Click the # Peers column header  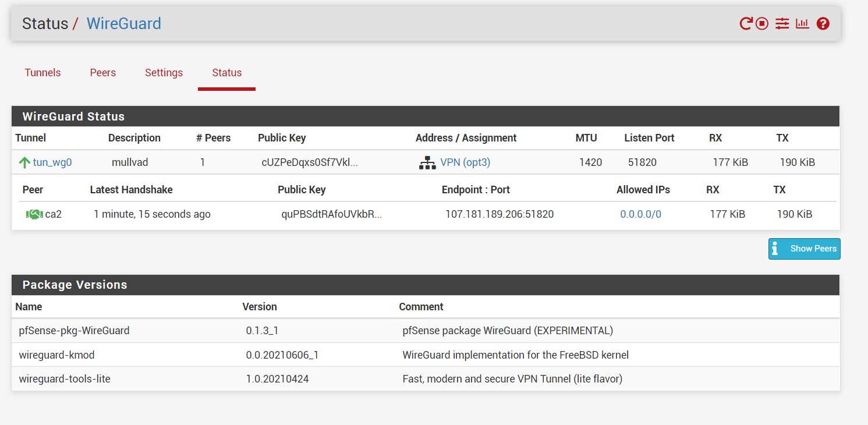tap(213, 138)
